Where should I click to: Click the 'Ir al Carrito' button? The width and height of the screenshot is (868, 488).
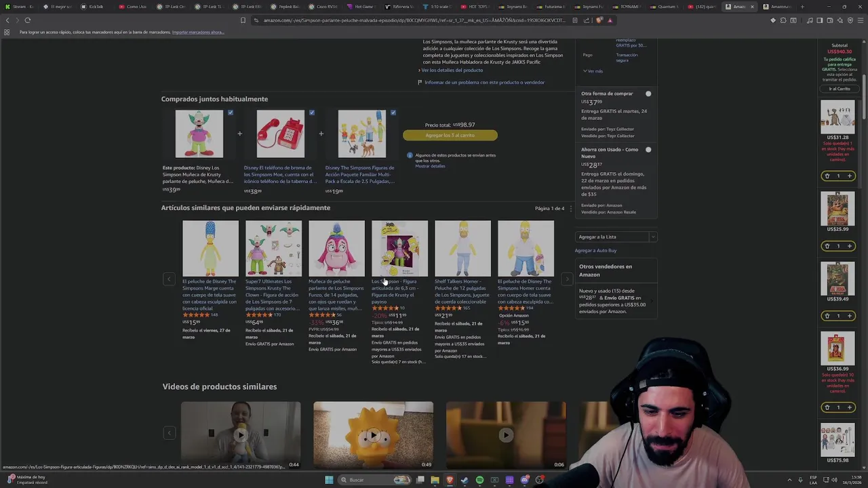click(x=839, y=89)
